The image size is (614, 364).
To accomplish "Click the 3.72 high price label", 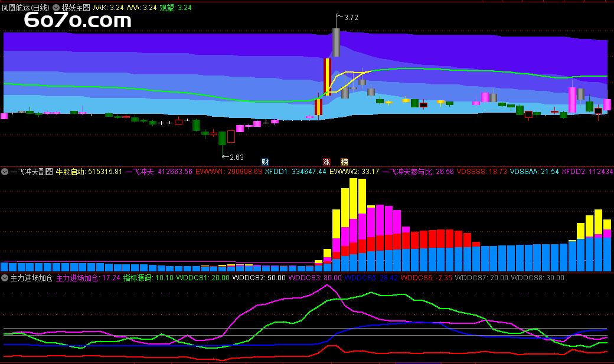I will pos(351,18).
